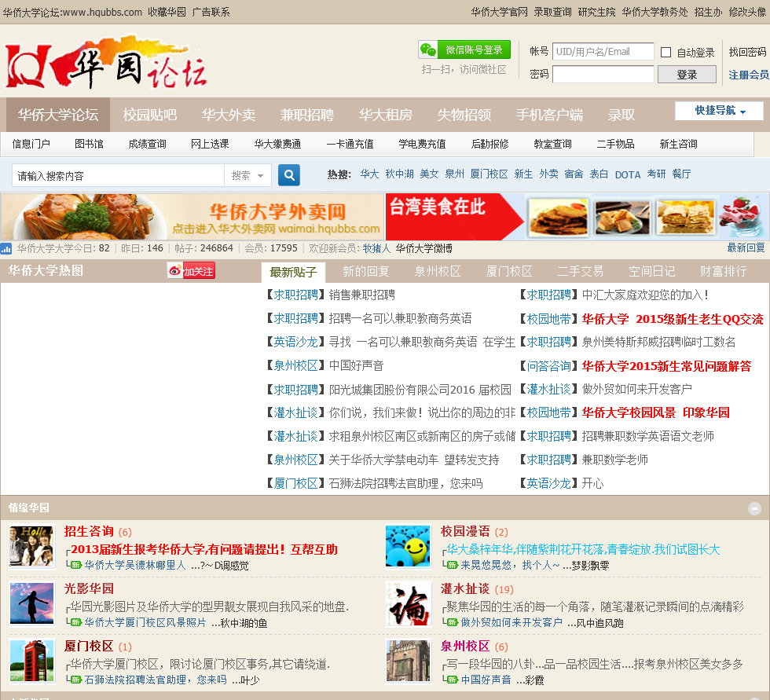
Task: Open the 光影华园 forum thumbnail image
Action: click(31, 603)
